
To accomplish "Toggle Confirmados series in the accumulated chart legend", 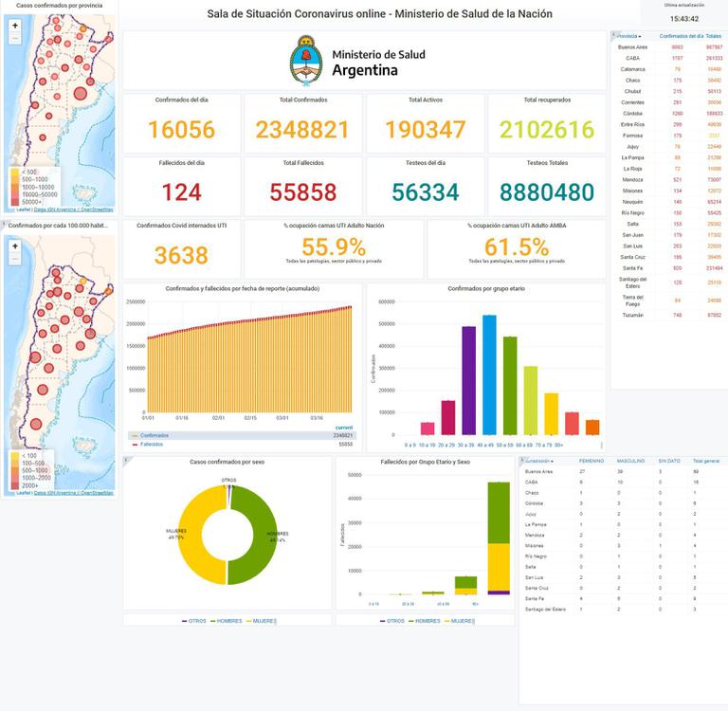I will click(155, 435).
